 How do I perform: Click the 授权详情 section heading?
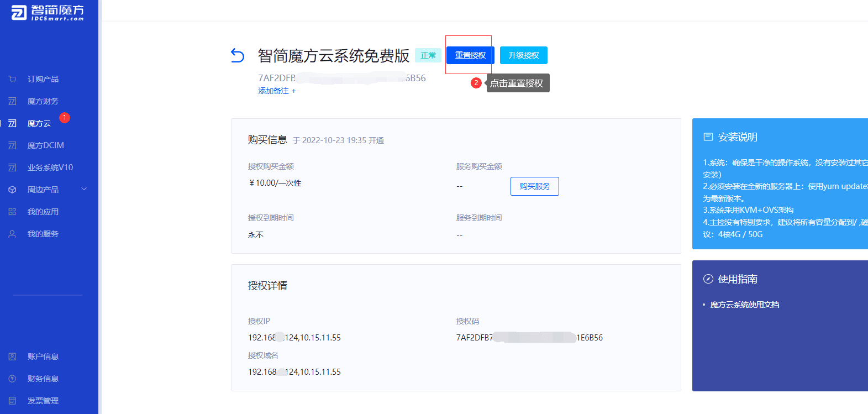point(267,286)
